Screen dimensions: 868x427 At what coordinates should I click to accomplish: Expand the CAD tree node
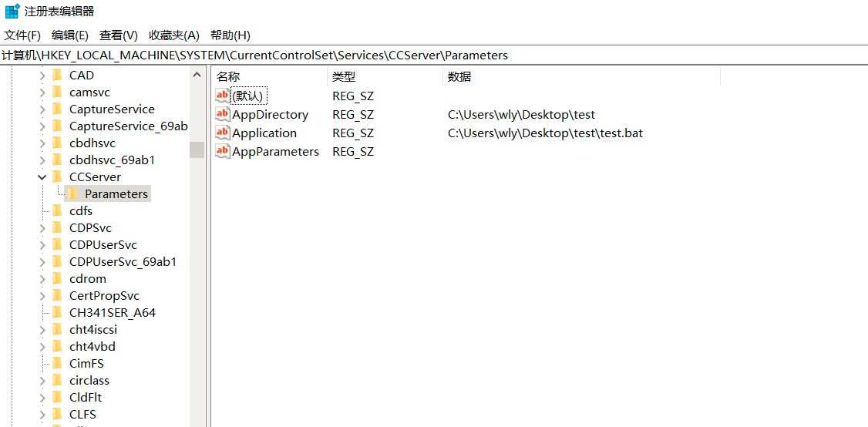[42, 76]
